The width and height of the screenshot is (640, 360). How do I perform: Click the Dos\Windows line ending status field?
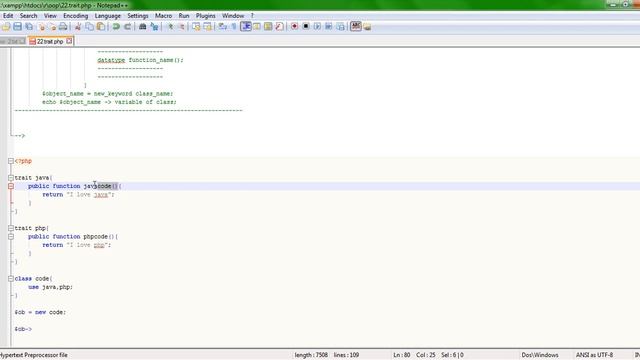click(x=540, y=355)
